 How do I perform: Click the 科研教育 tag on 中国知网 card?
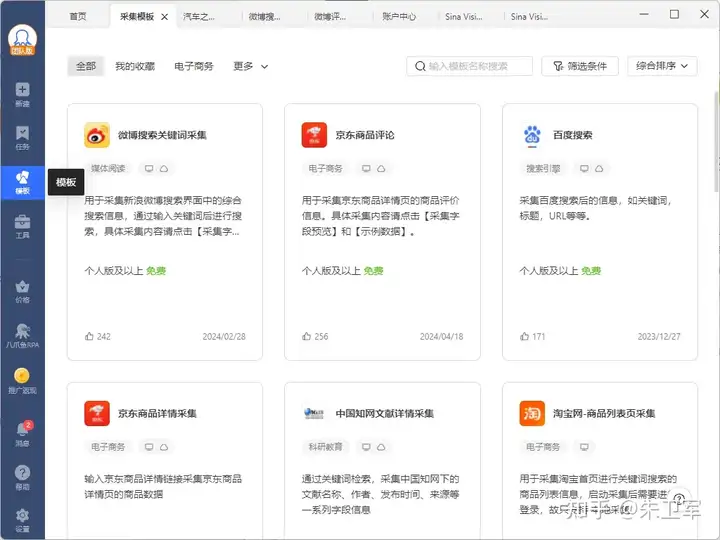coord(326,447)
